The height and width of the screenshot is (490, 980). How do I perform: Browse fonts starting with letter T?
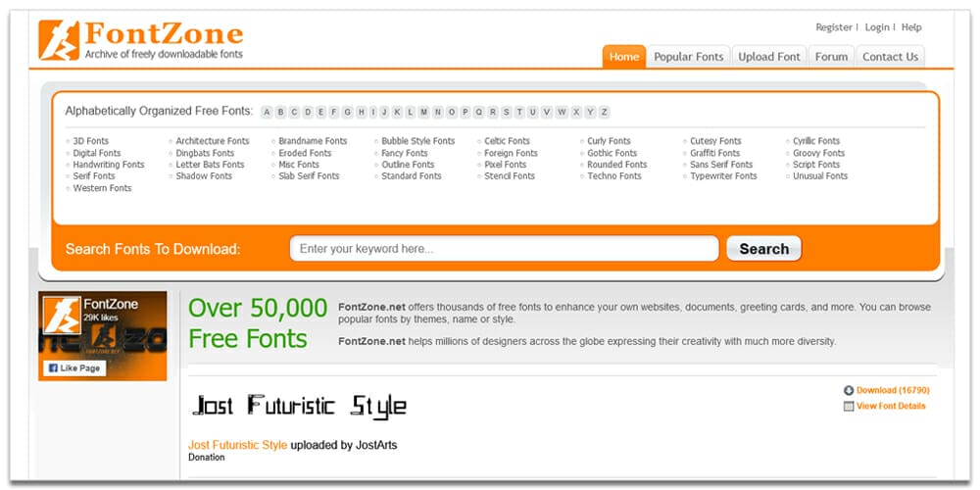click(518, 113)
